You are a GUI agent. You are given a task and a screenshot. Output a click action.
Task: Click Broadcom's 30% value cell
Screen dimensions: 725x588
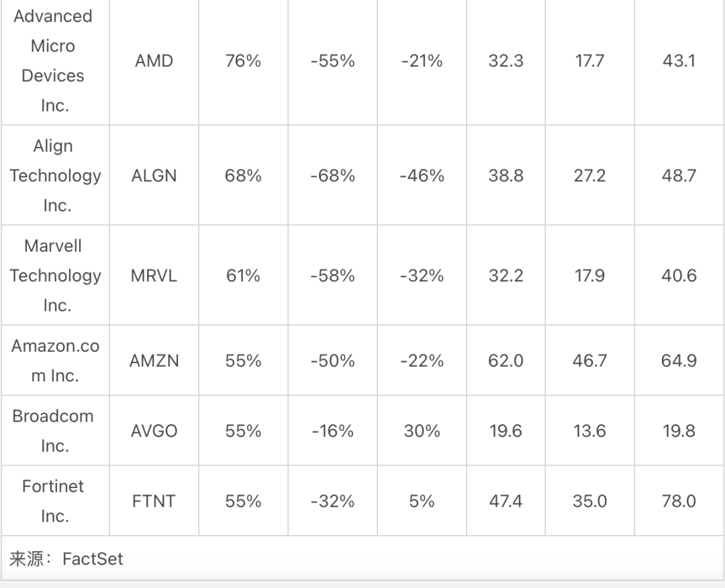422,431
